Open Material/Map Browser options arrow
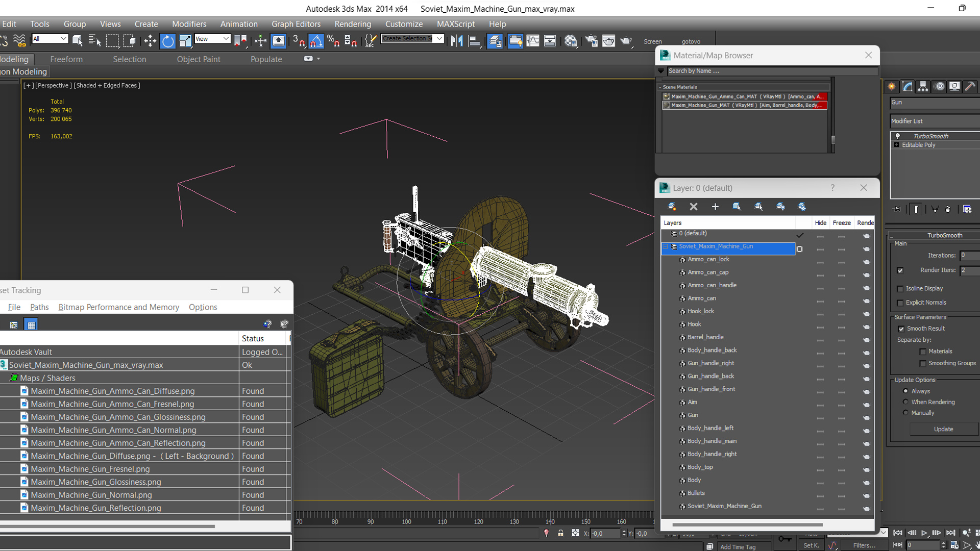The width and height of the screenshot is (980, 551). [x=661, y=71]
